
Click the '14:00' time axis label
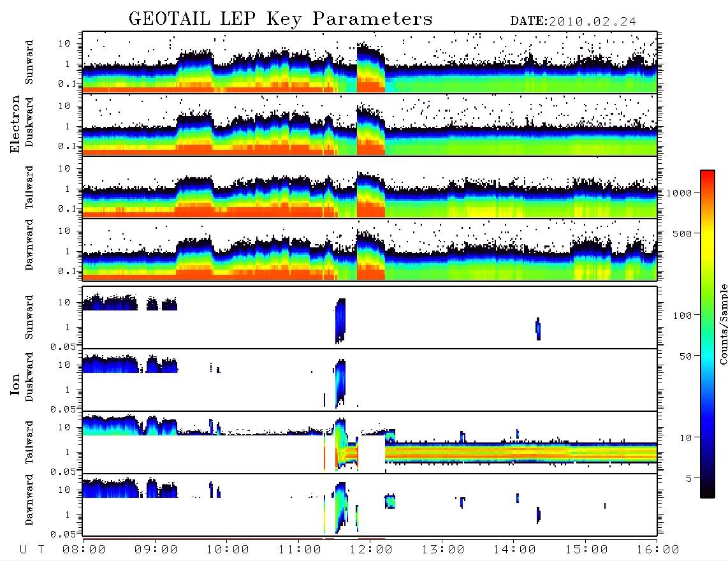(x=514, y=550)
